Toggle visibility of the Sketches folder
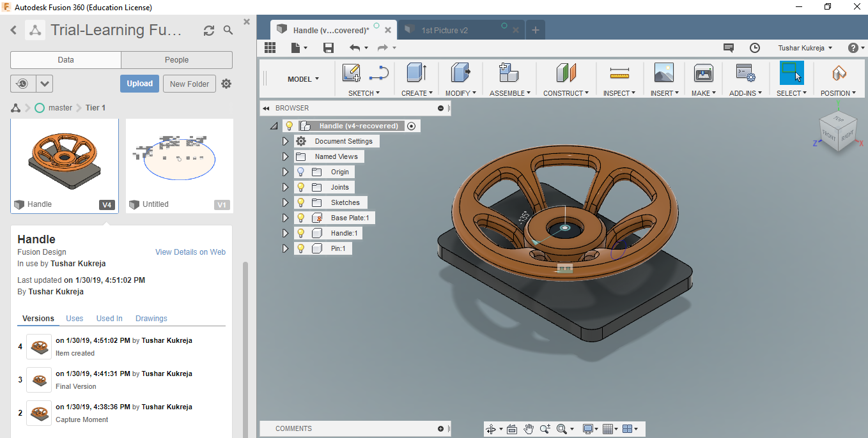Screen dimensions: 868x438 (x=300, y=202)
